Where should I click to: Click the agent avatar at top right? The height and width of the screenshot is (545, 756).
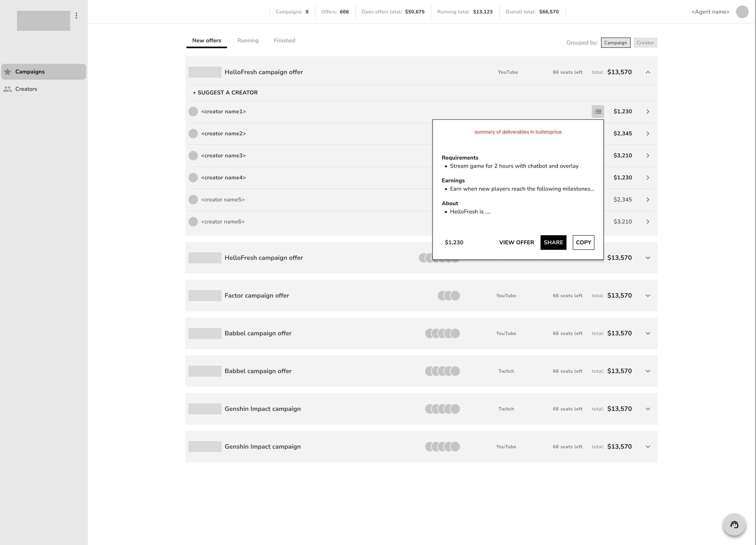pyautogui.click(x=742, y=12)
